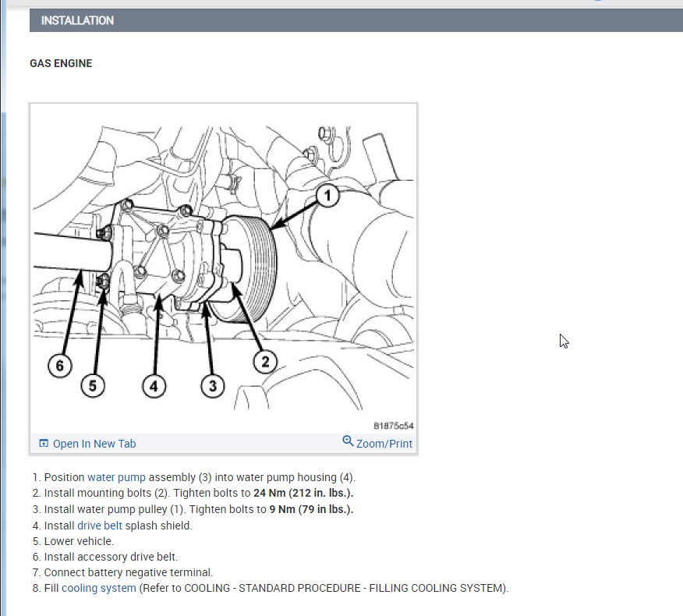683x616 pixels.
Task: Follow the water pump hyperlink
Action: (x=116, y=477)
